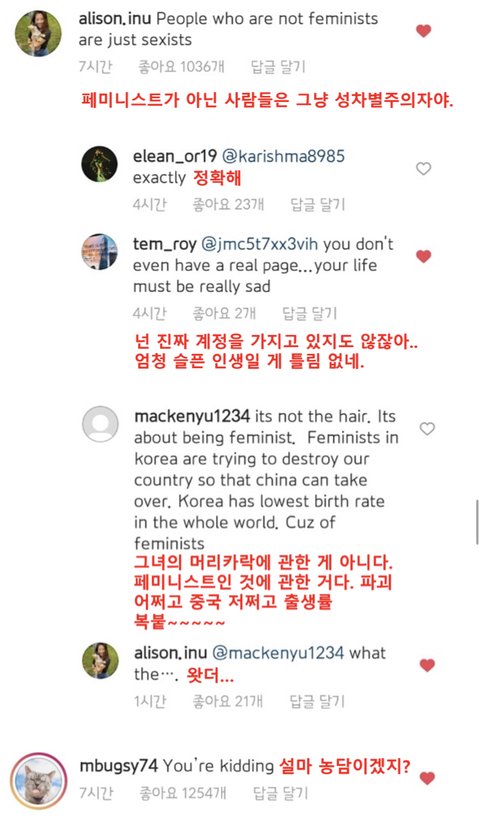This screenshot has height=830, width=480.
Task: Toggle the heart on mbugsy74's "You're kidding"
Action: coord(427,778)
